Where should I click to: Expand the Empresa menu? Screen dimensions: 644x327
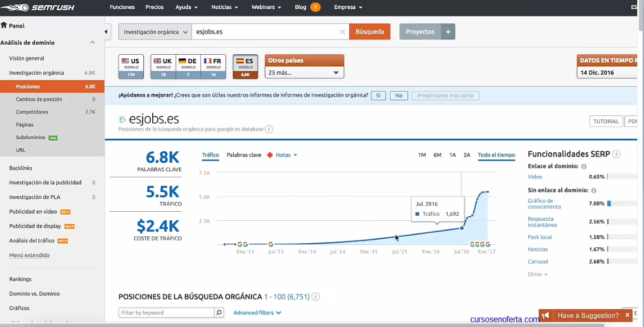pos(348,7)
